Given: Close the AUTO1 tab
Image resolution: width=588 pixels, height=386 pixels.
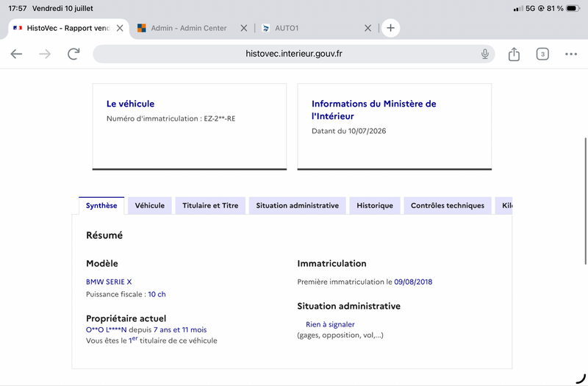Looking at the screenshot, I should [368, 28].
